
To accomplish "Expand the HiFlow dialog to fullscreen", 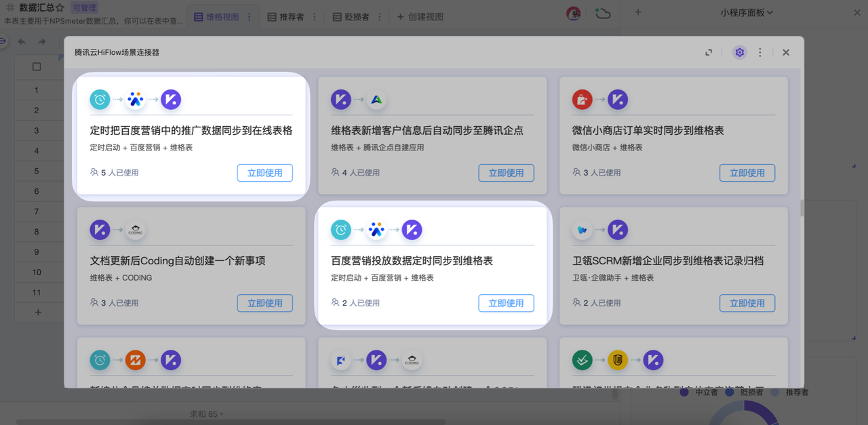I will pos(709,52).
